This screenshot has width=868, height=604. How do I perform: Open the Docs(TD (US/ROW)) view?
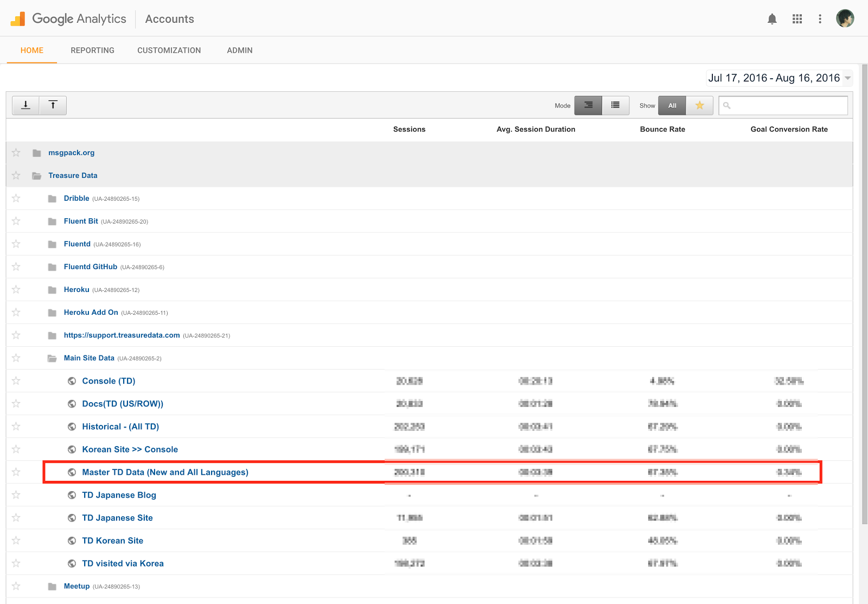(123, 404)
